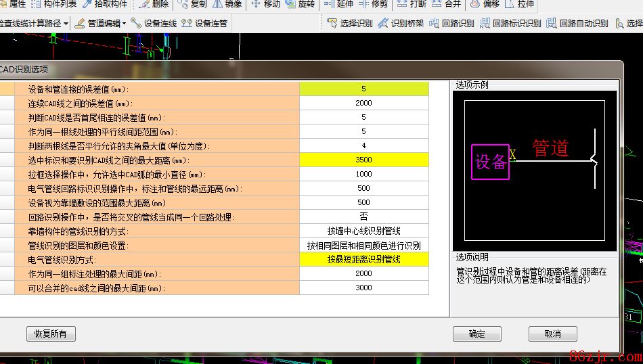The image size is (643, 364).
Task: Edit the 3500 max distance value cell
Action: click(363, 160)
